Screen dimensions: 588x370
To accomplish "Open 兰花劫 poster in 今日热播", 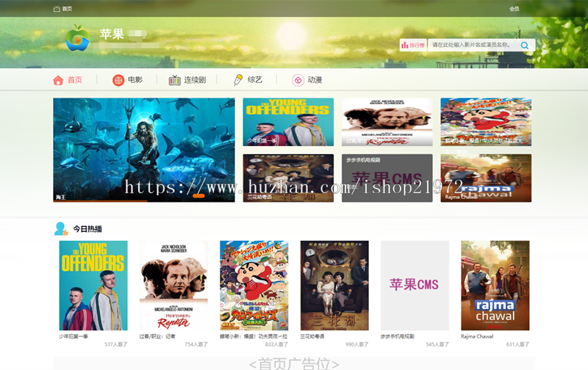I will point(334,286).
